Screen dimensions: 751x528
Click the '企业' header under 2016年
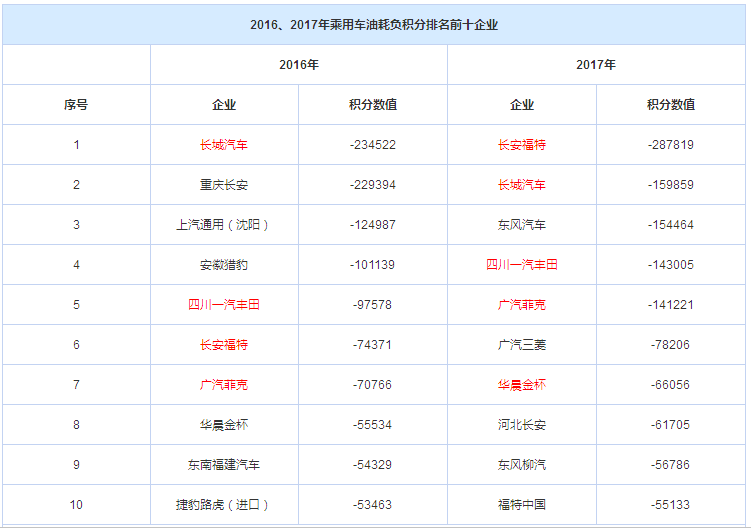224,104
